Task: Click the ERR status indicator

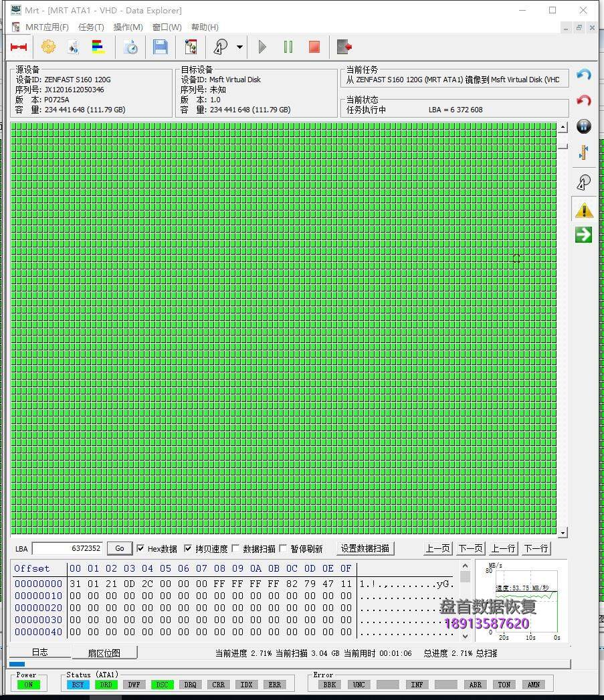Action: click(275, 685)
